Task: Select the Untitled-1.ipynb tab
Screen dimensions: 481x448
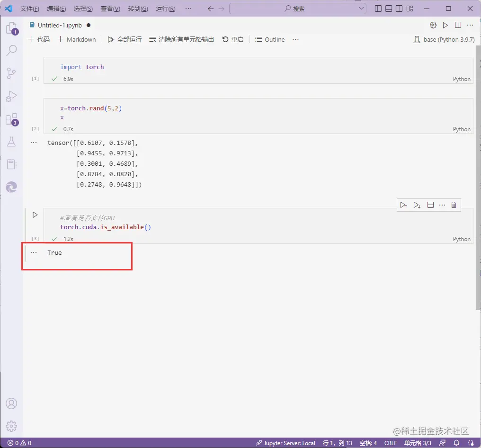Action: pyautogui.click(x=60, y=25)
